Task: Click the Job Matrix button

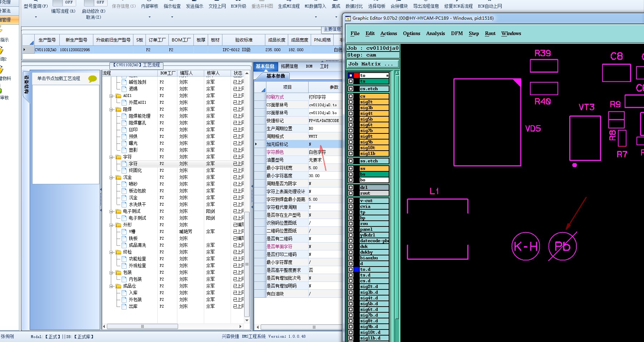Action: click(x=373, y=64)
